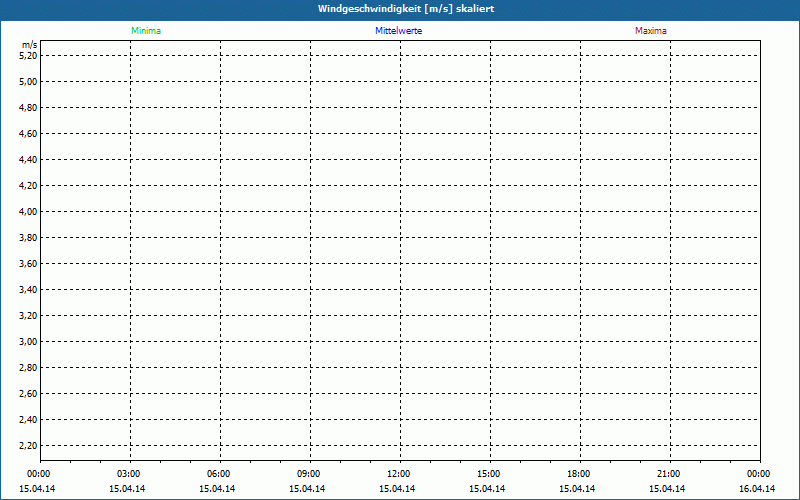Click the 3,20 y-axis value
The height and width of the screenshot is (500, 800).
click(28, 316)
